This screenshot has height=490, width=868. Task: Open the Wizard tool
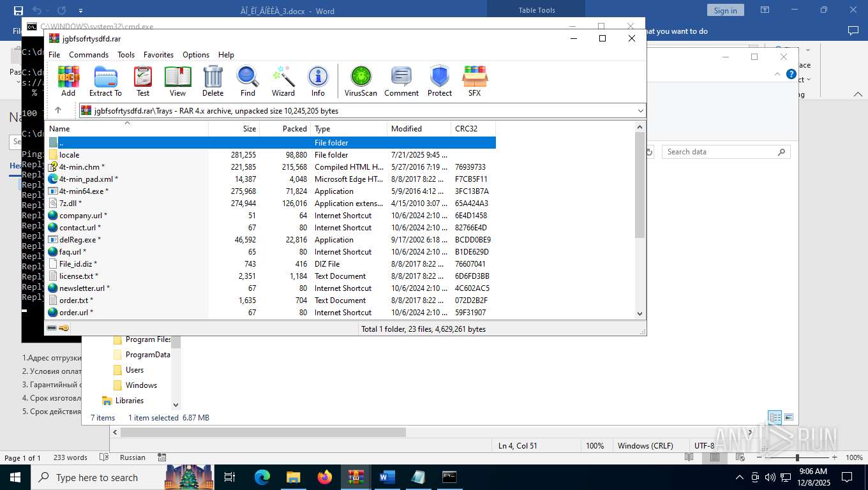pos(283,81)
